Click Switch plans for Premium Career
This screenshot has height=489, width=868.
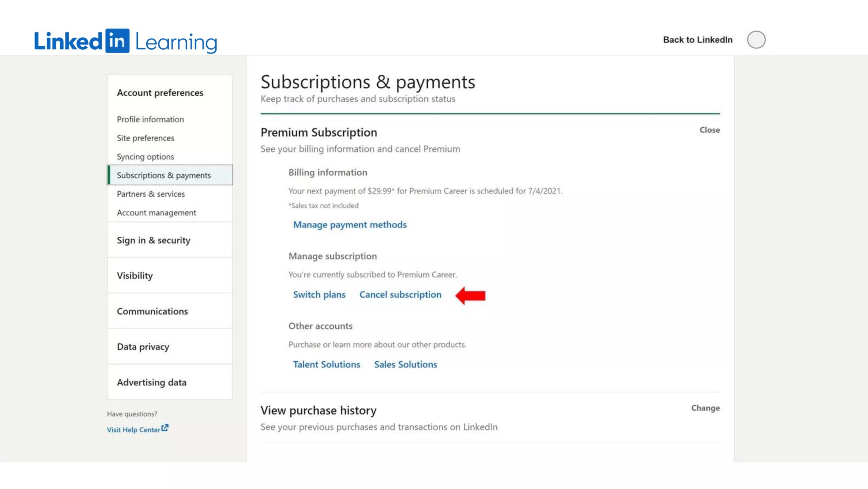point(319,294)
